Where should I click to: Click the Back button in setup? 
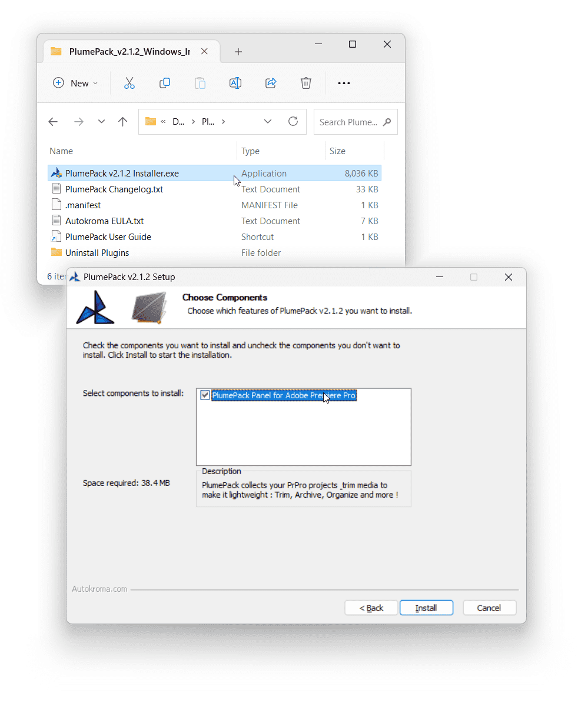pos(371,608)
